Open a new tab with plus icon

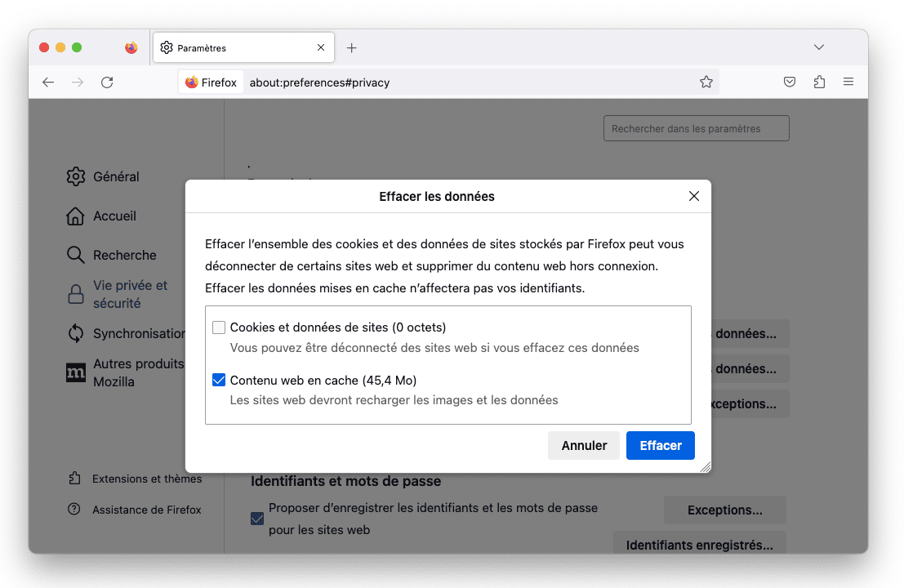click(x=352, y=48)
